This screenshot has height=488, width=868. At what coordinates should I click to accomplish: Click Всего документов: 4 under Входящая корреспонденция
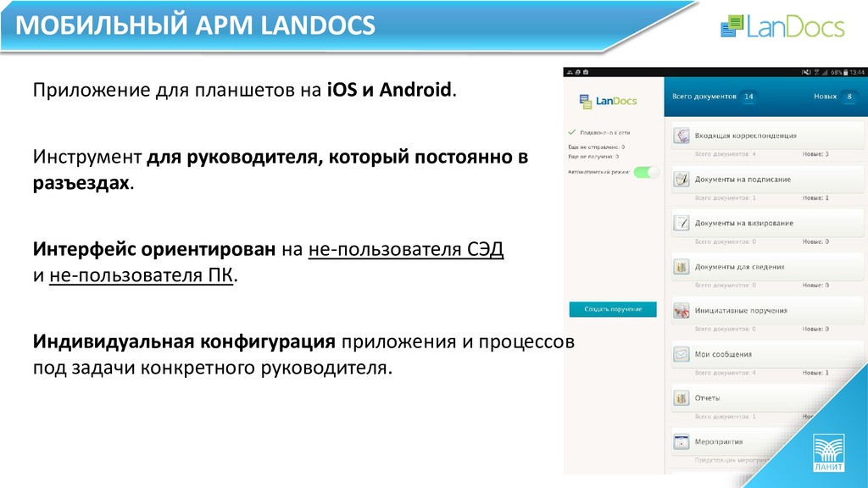tap(726, 154)
